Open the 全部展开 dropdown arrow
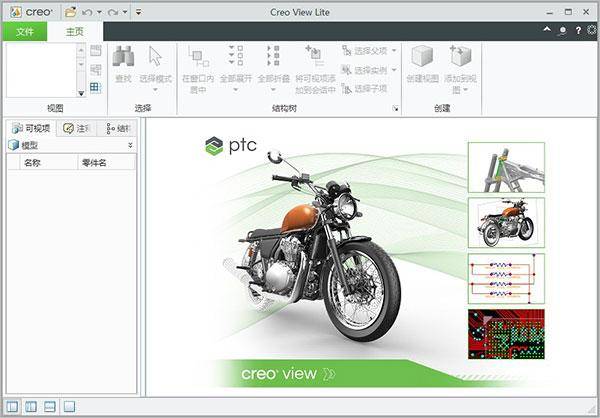Viewport: 600px width, 418px height. 236,90
